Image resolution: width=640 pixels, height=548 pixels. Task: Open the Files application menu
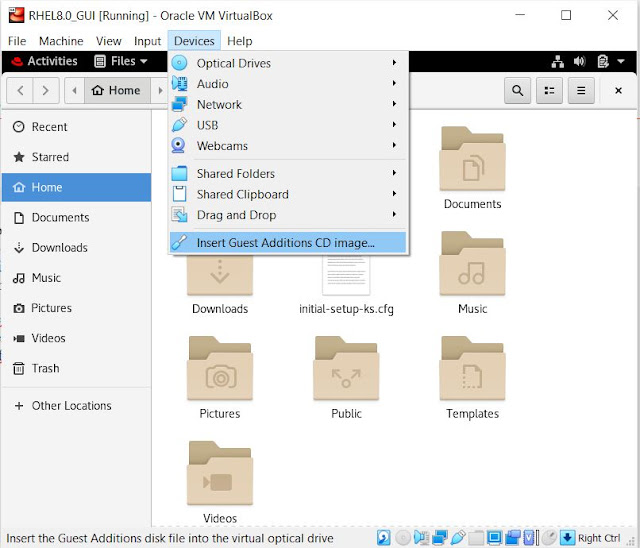121,61
